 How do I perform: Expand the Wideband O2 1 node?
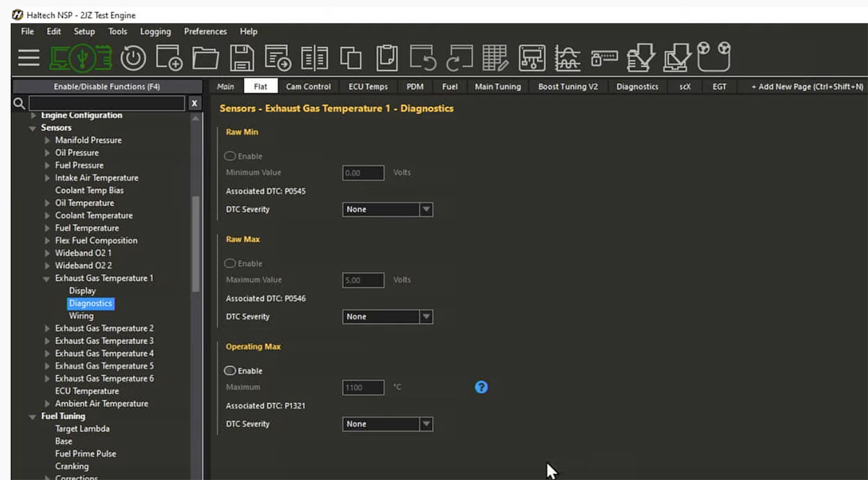(x=48, y=253)
